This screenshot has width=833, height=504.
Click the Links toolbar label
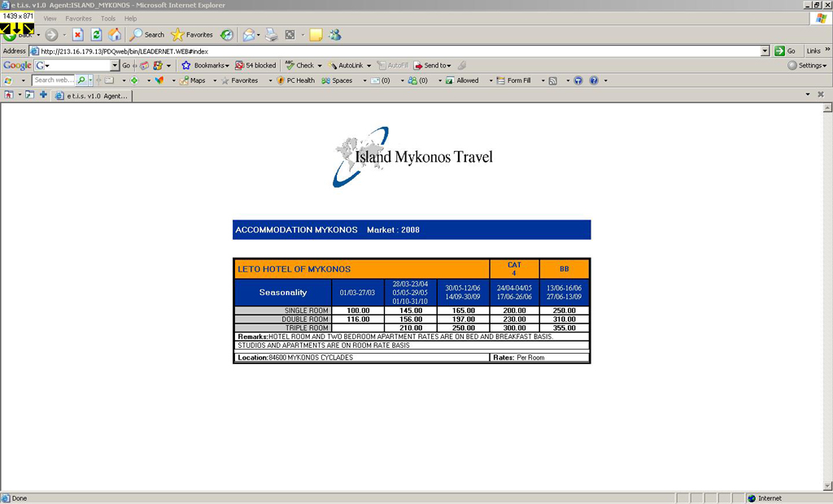813,51
